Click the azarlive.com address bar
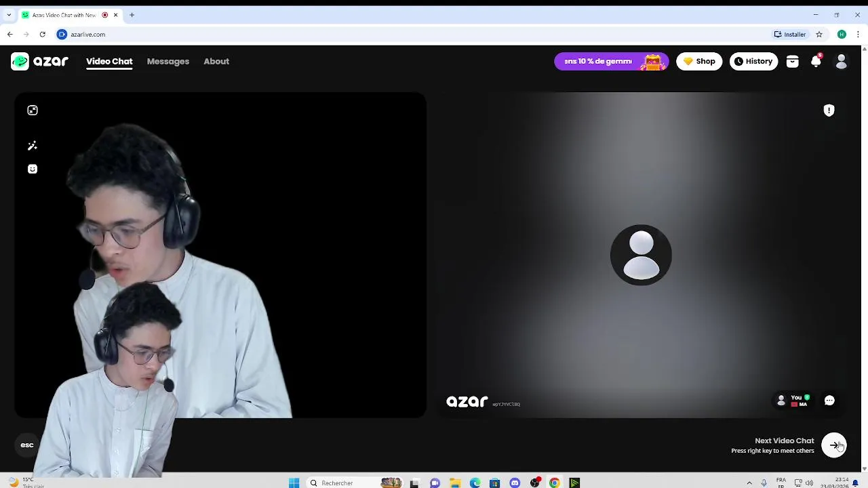 [x=407, y=35]
